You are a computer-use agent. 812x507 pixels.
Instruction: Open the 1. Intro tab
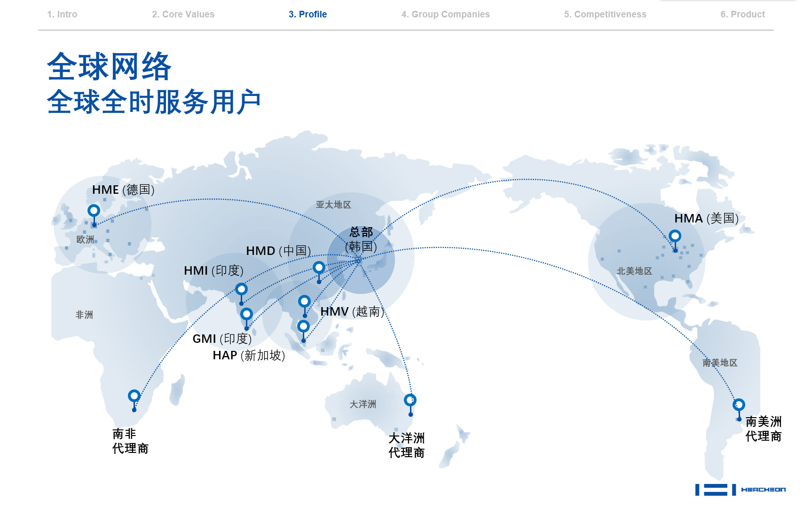pos(62,14)
